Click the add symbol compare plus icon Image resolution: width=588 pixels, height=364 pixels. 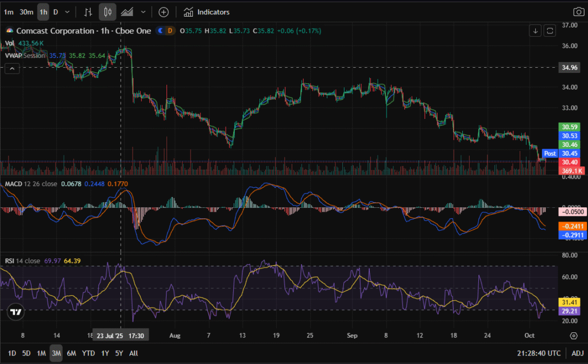point(164,12)
